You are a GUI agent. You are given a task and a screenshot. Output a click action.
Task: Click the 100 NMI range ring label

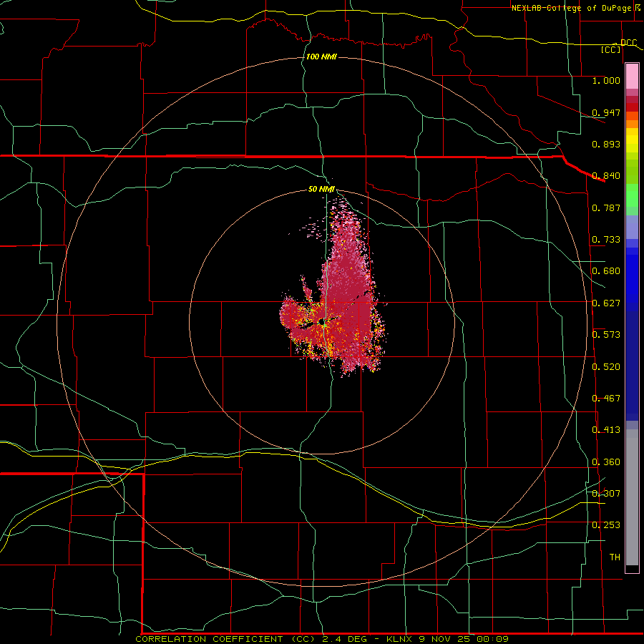click(321, 57)
